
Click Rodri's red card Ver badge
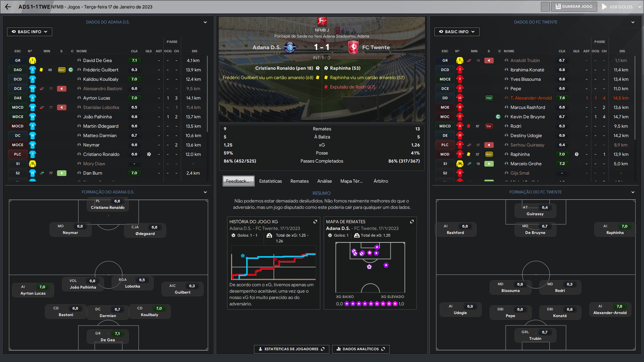(x=489, y=126)
